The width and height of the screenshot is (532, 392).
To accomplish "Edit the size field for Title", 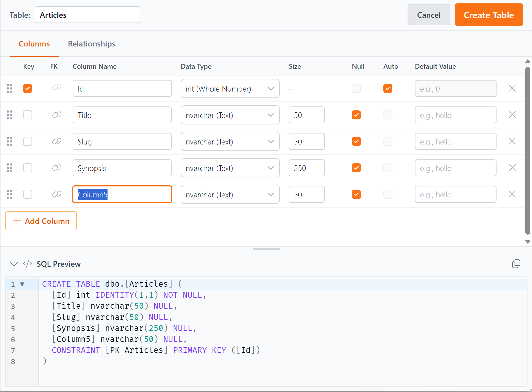I will tap(307, 115).
